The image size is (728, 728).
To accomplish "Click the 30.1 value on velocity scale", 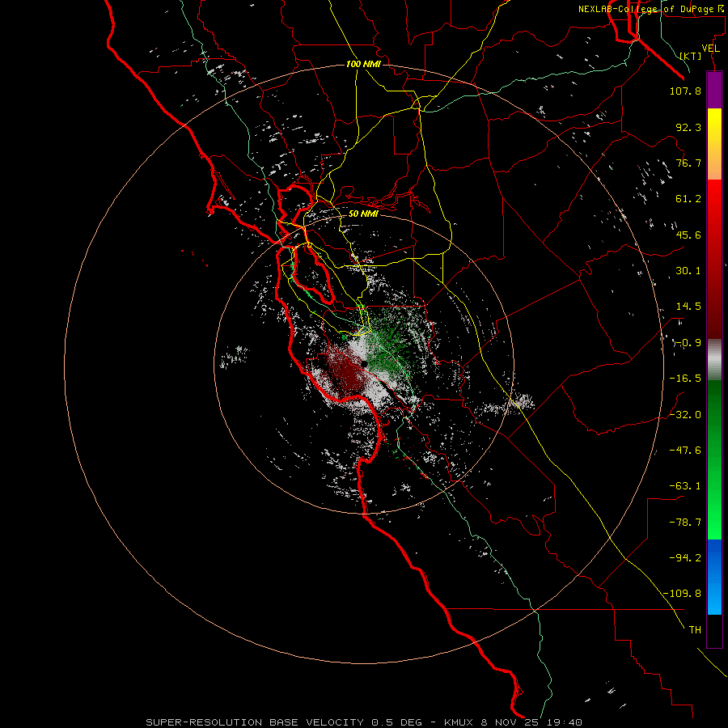I will (688, 271).
